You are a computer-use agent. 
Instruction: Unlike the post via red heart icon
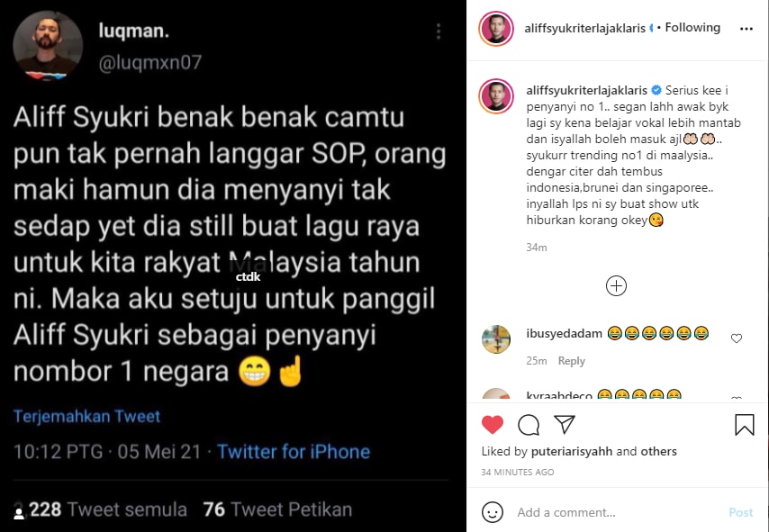(x=493, y=425)
